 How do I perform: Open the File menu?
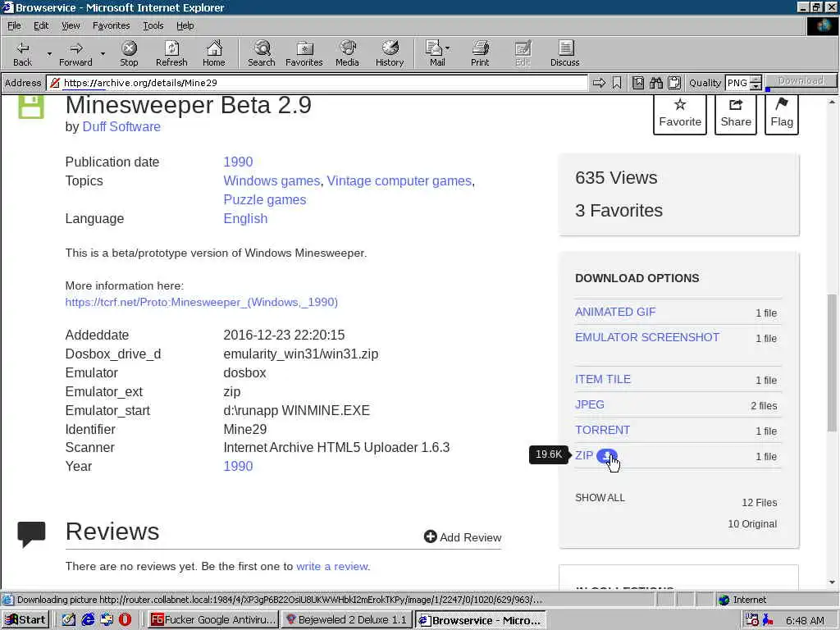coord(14,25)
